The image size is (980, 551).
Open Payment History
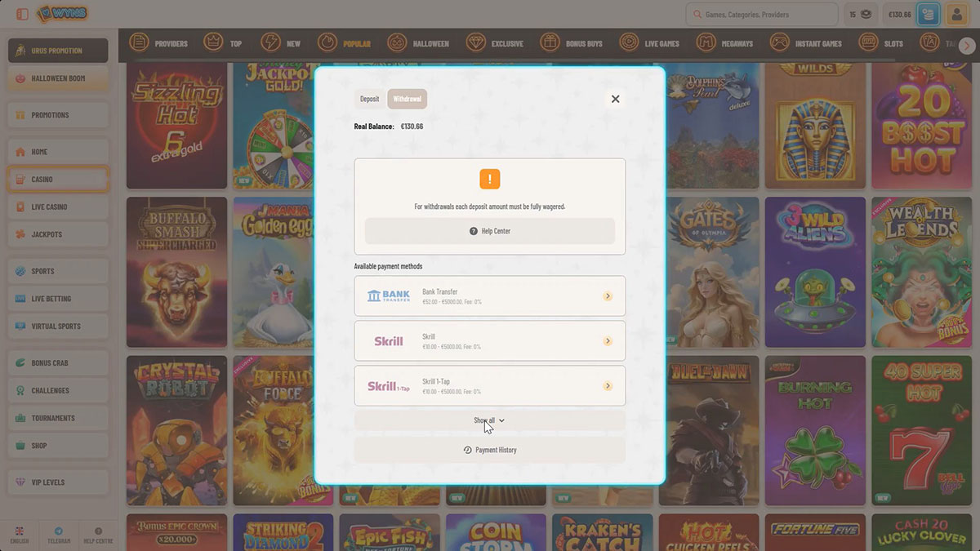tap(489, 450)
